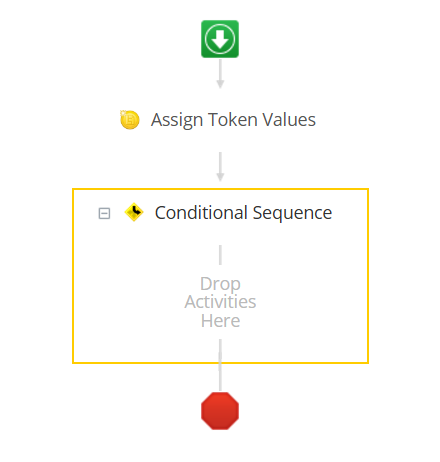Select the "Assign Token Values" activity label
440x462 pixels.
point(233,120)
